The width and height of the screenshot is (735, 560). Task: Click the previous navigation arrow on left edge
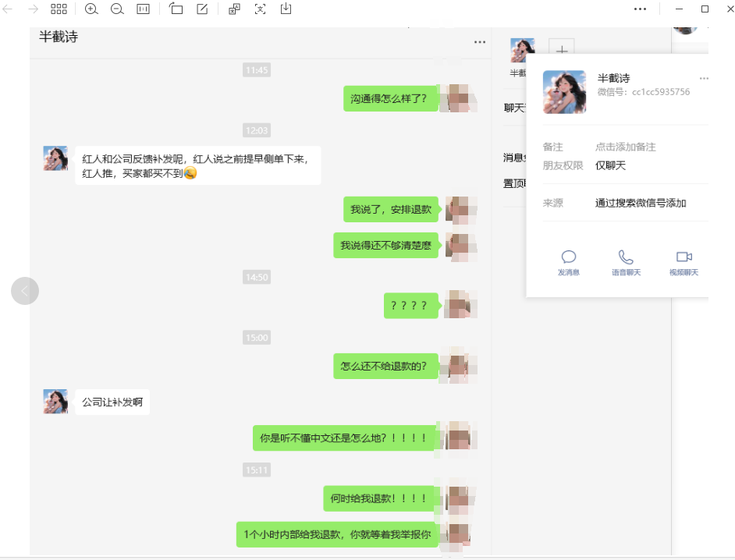coord(25,290)
